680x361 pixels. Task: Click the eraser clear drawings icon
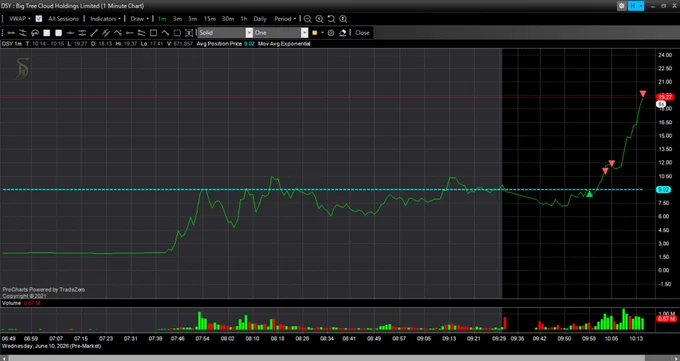[343, 33]
